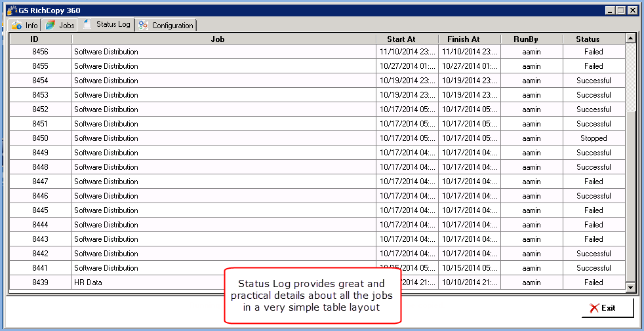Click Finish At 10/27/2014 cell in row 8455
The width and height of the screenshot is (644, 331).
pos(470,66)
